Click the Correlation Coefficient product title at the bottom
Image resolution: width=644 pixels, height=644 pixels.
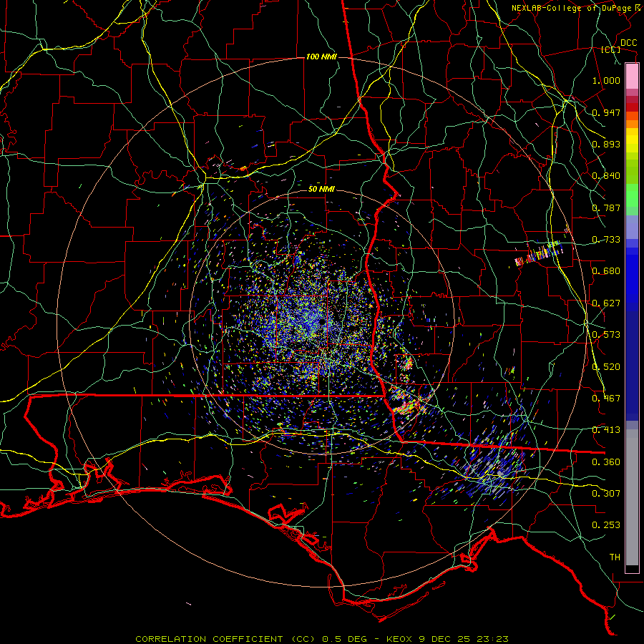pyautogui.click(x=322, y=639)
